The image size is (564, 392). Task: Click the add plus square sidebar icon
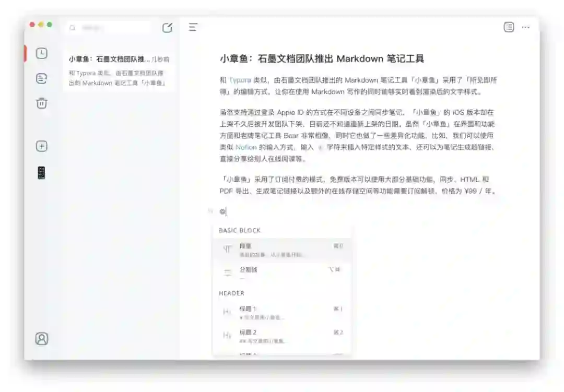[x=42, y=146]
